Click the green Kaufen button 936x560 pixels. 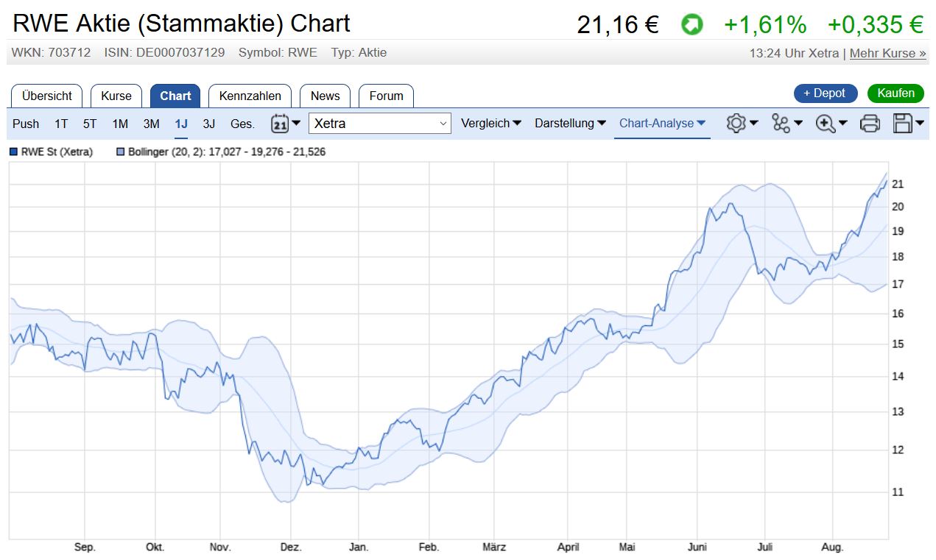click(895, 94)
